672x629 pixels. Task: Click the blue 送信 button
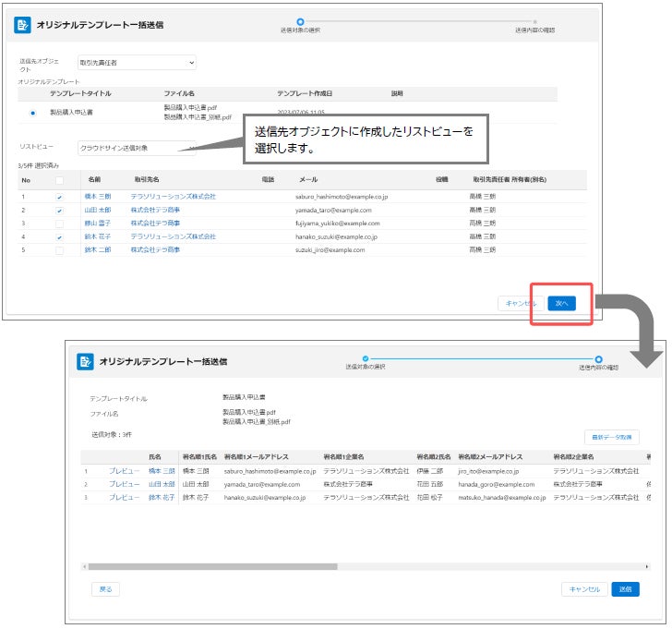625,589
